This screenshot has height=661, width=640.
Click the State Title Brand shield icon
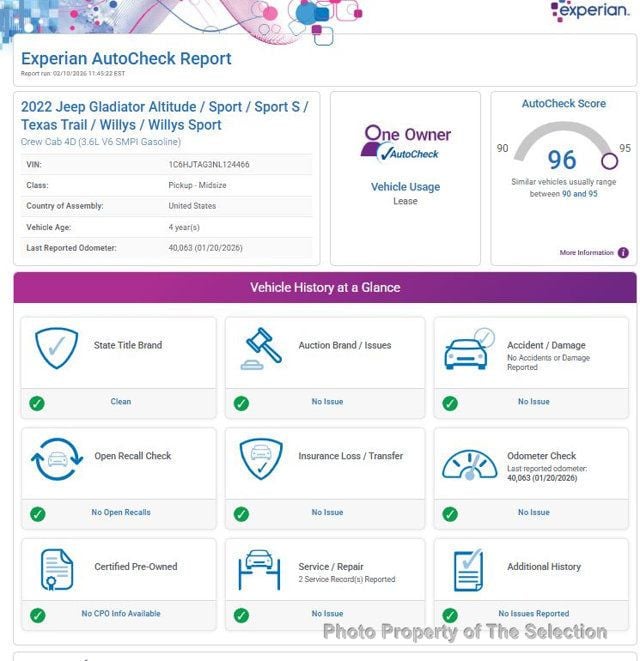pos(57,348)
